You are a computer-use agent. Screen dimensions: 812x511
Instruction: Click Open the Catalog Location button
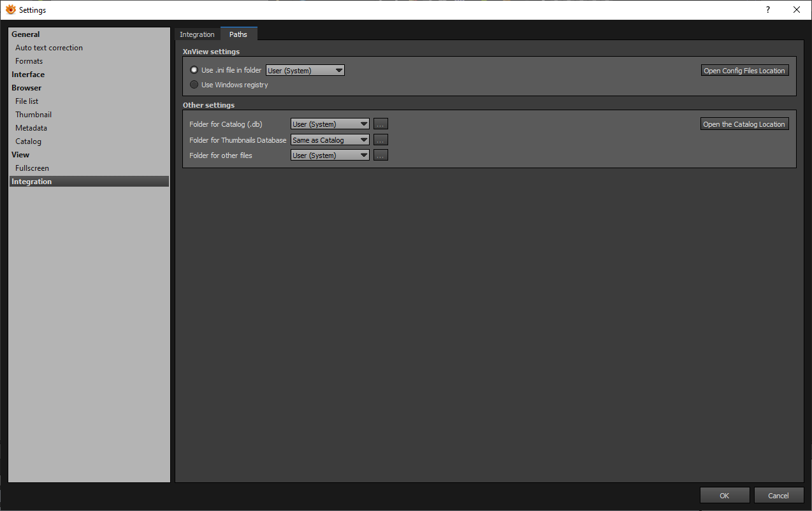point(744,124)
